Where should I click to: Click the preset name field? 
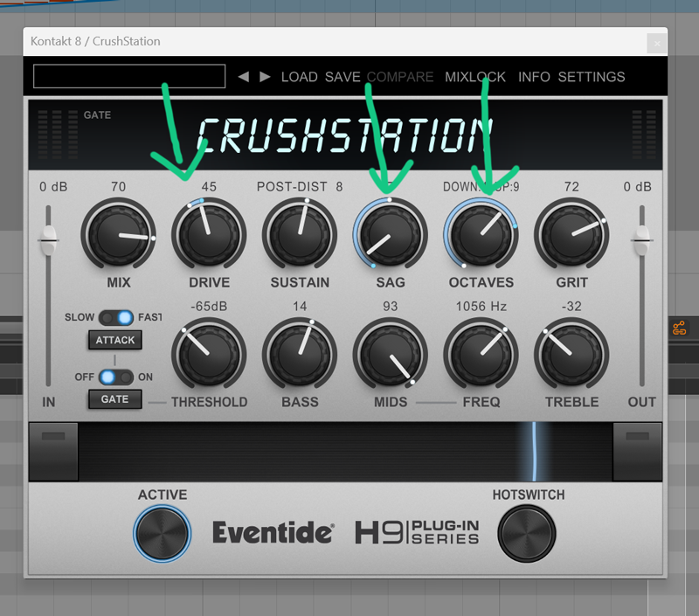click(x=129, y=76)
